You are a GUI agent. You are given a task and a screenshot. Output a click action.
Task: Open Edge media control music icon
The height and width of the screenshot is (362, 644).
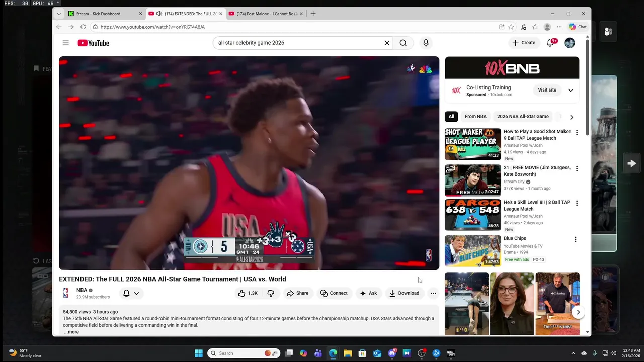point(523,27)
